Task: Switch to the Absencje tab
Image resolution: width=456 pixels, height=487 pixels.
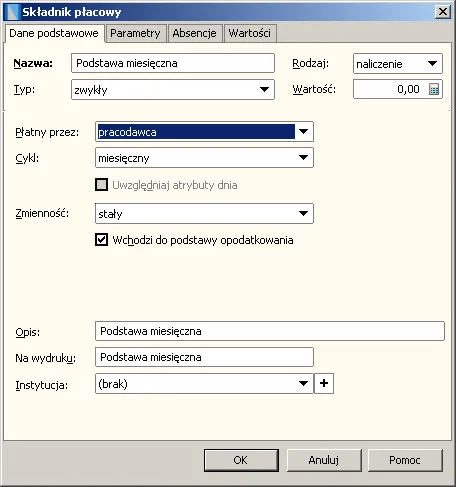Action: [194, 33]
